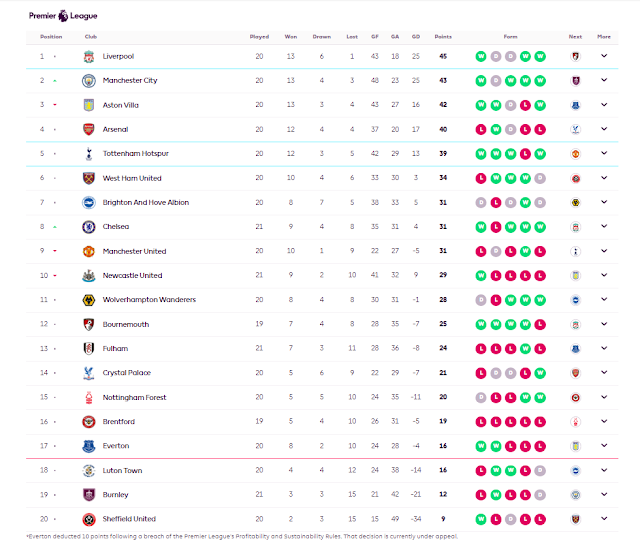
Task: Click Luton Town club crest
Action: tap(89, 470)
